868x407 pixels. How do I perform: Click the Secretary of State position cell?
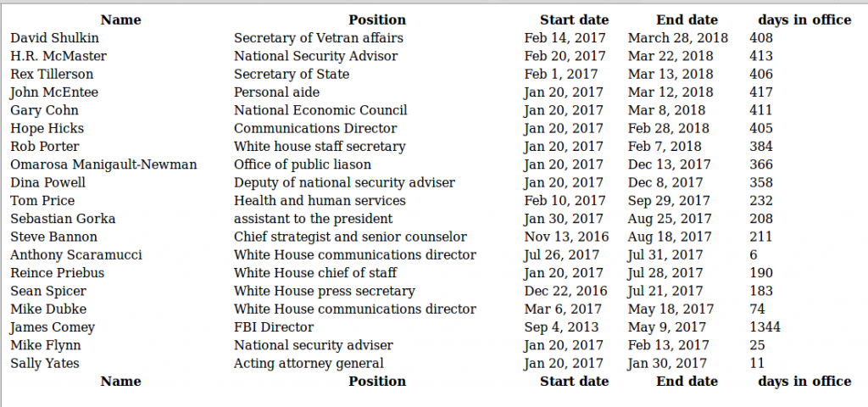(x=292, y=75)
